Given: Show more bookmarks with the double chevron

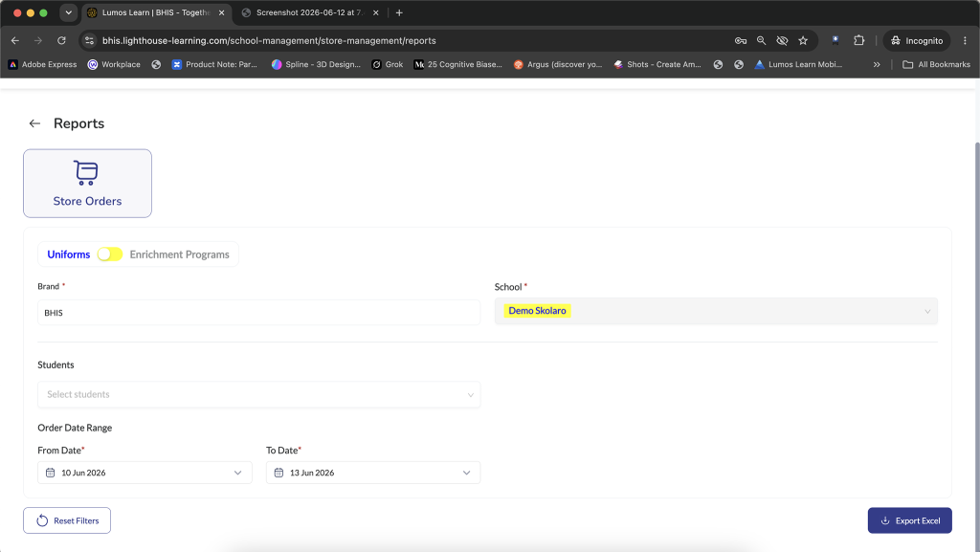Looking at the screenshot, I should click(877, 64).
